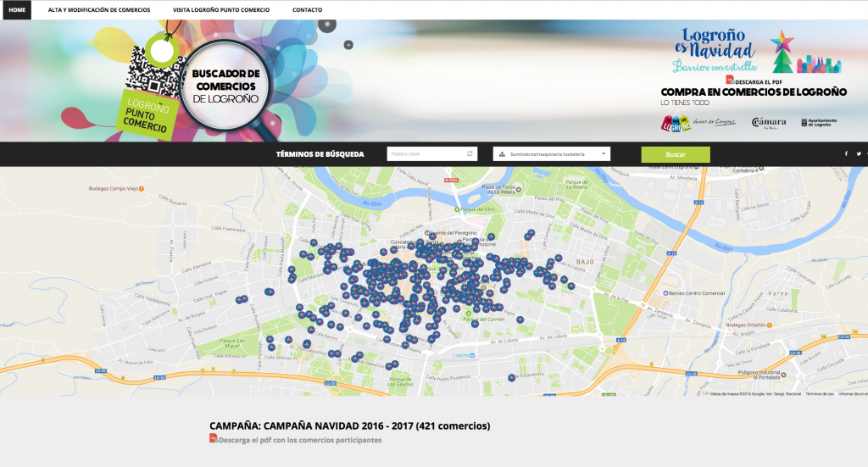Click the Bodegas Campo Viejo map marker
This screenshot has width=868, height=467.
pos(141,188)
